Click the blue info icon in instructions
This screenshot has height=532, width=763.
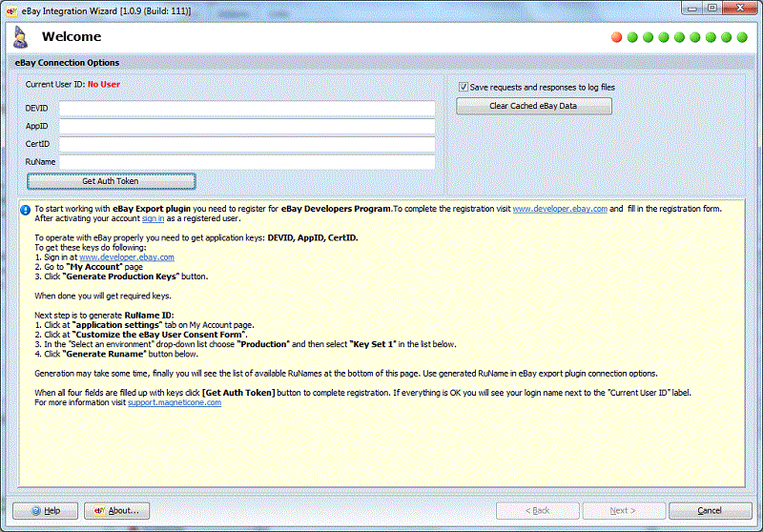coord(26,210)
